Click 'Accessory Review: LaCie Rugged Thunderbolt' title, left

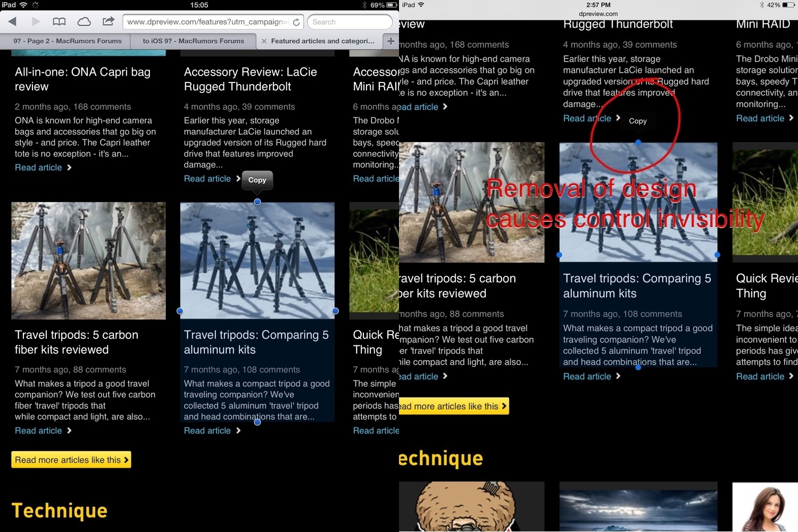click(251, 79)
